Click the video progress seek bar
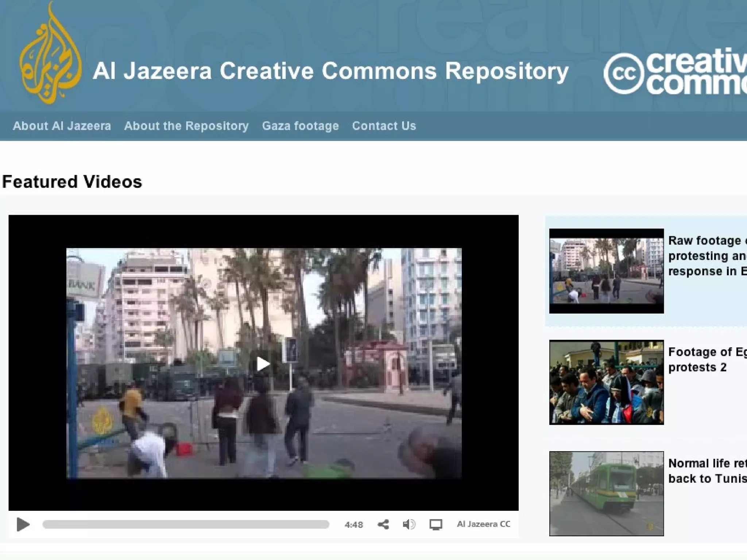Viewport: 747px width, 560px height. coord(186,524)
